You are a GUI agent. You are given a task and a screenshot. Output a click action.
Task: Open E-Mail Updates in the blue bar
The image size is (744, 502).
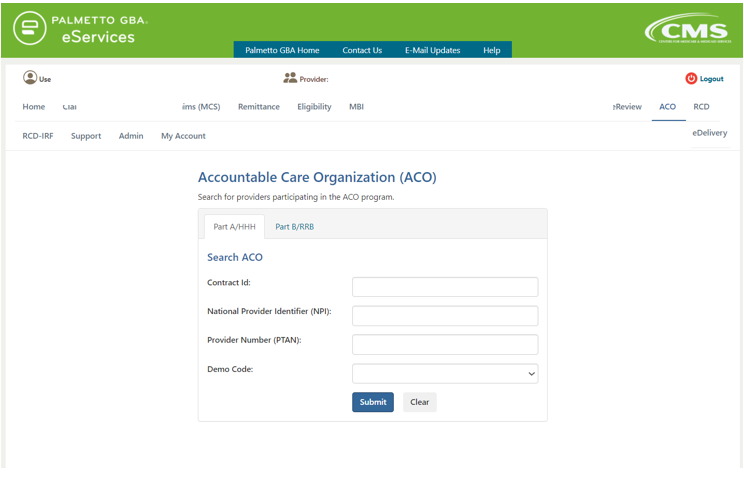point(432,50)
